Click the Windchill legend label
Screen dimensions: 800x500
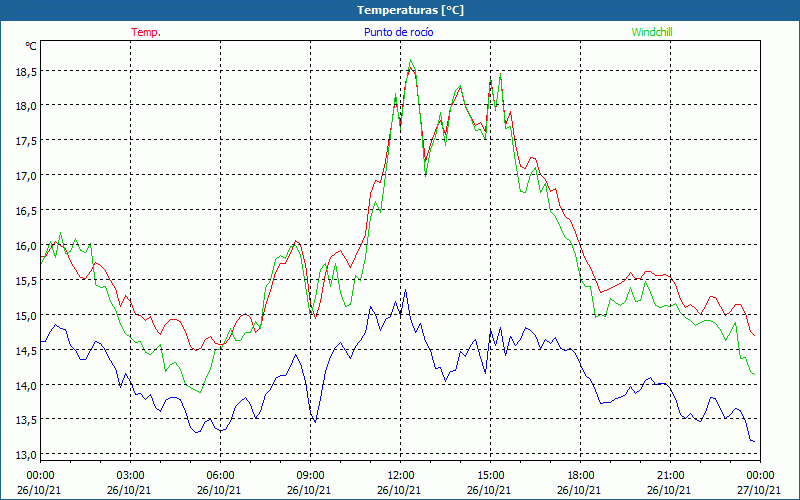coord(652,32)
